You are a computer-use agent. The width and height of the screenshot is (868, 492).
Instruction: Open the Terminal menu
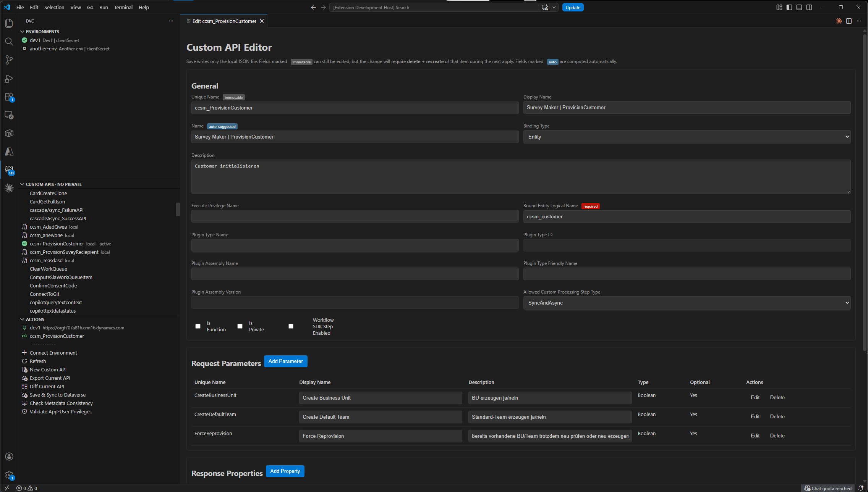click(123, 7)
